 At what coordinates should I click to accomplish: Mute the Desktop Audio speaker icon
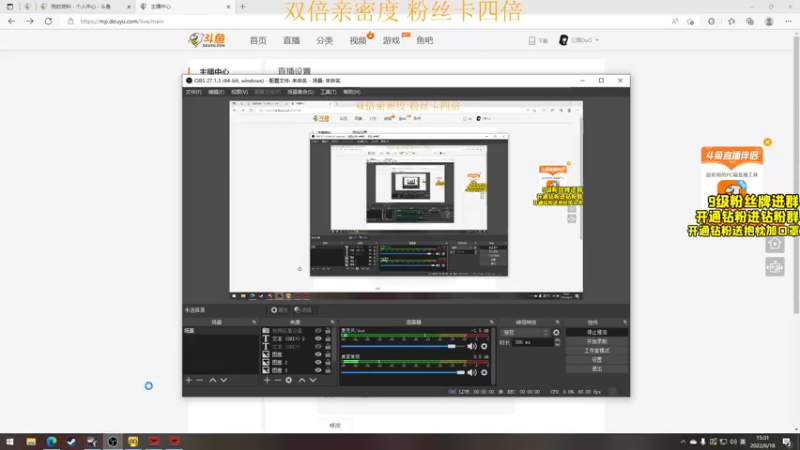pyautogui.click(x=471, y=372)
